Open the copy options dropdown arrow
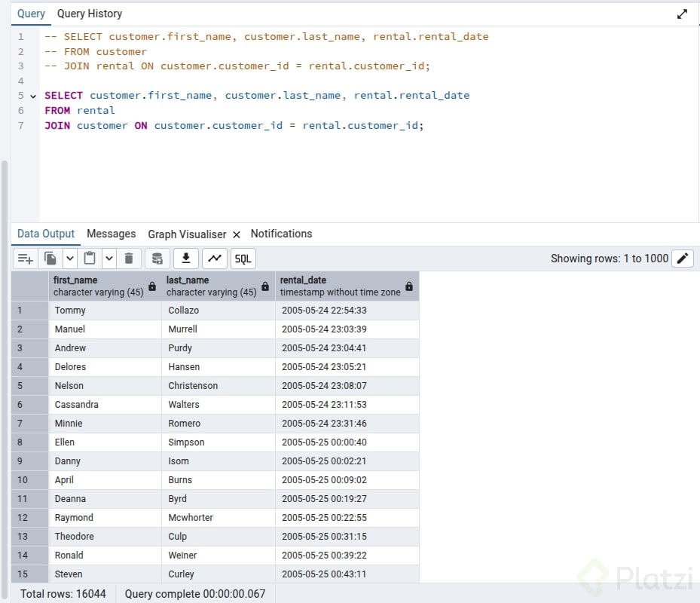The image size is (700, 603). click(69, 259)
